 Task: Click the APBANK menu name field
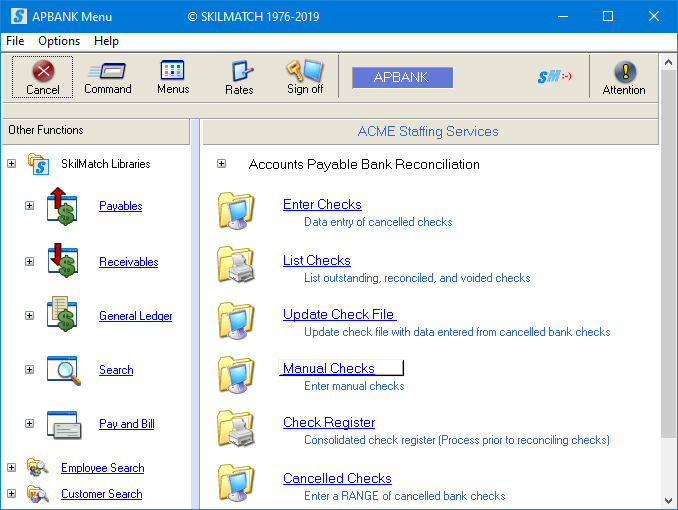(x=402, y=77)
